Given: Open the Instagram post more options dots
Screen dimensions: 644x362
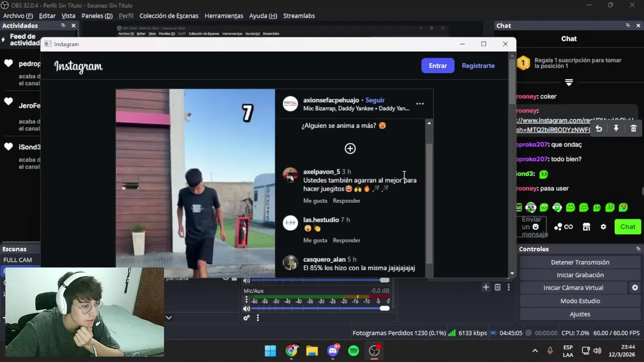Looking at the screenshot, I should tap(420, 104).
